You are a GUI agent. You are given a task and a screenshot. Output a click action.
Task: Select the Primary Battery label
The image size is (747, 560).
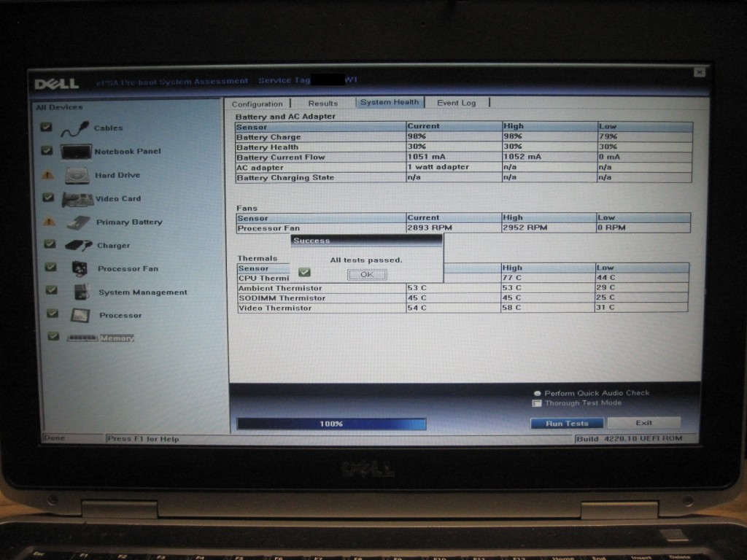[x=130, y=222]
